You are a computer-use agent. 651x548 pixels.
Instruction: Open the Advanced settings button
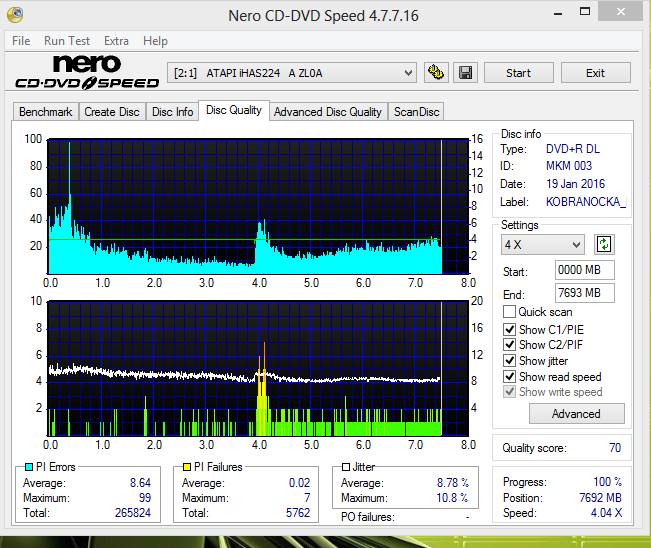[x=576, y=413]
